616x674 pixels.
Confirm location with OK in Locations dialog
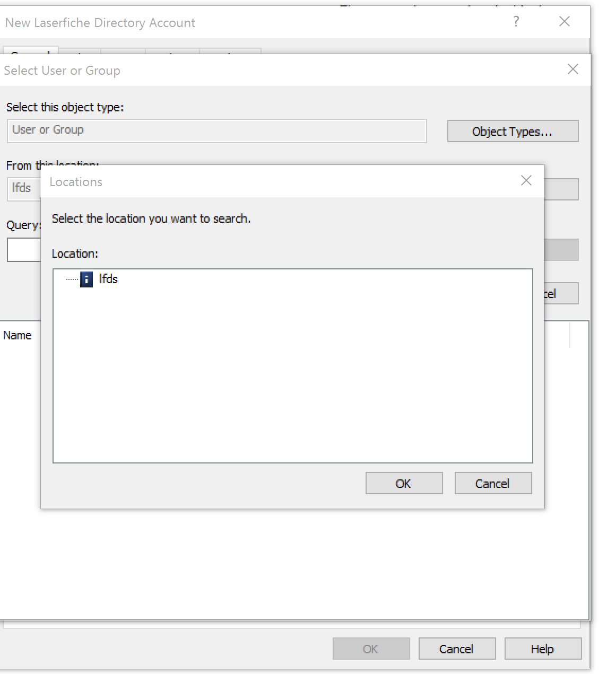click(404, 483)
